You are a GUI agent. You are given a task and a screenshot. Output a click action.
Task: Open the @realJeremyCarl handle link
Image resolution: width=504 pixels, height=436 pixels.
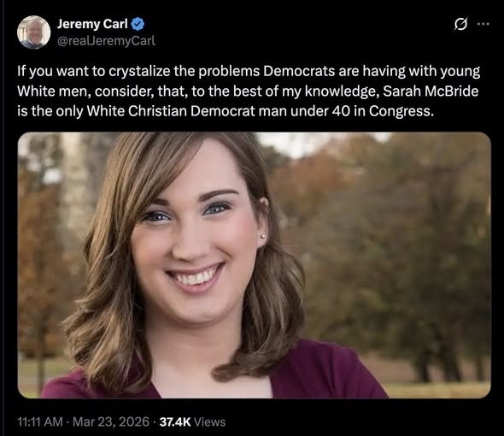106,41
